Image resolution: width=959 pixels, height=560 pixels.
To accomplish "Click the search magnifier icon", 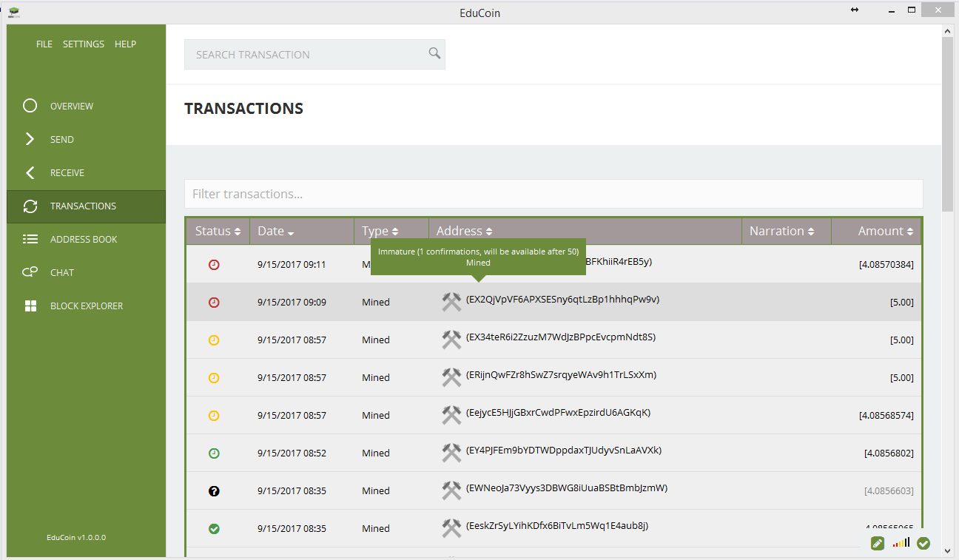I will pos(434,53).
